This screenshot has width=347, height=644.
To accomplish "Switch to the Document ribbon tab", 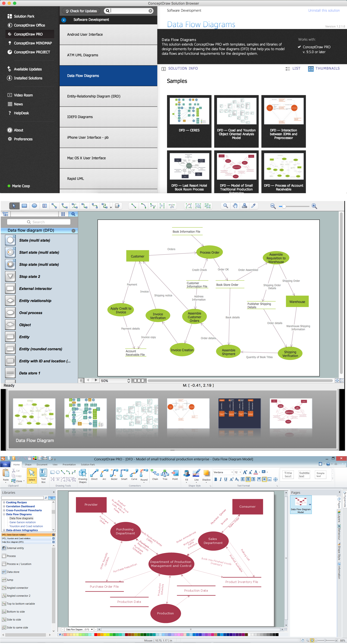I will click(x=42, y=465).
